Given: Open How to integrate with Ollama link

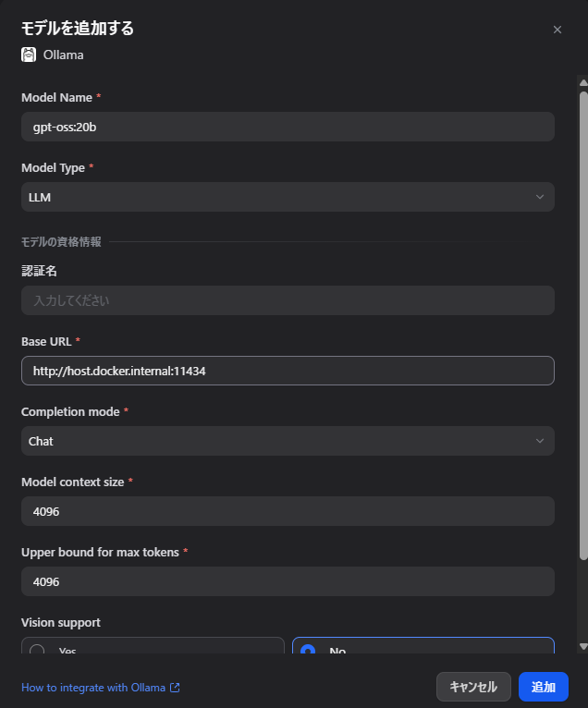Looking at the screenshot, I should pyautogui.click(x=93, y=688).
